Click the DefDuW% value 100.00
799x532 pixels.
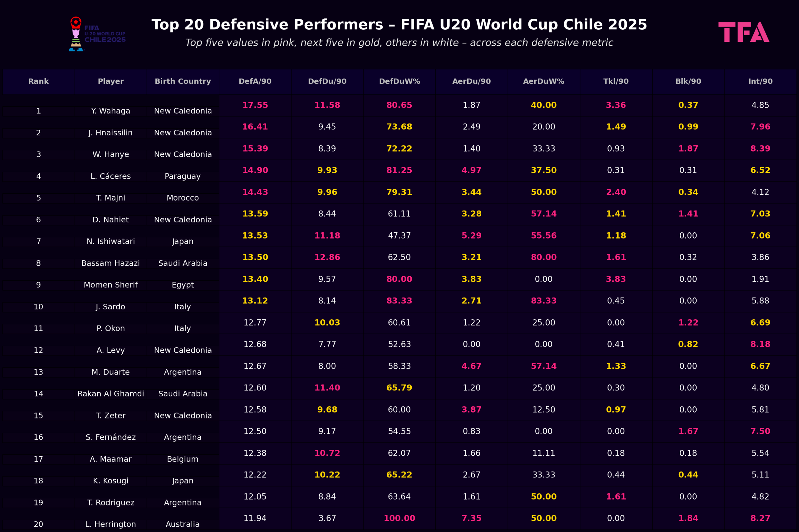tap(399, 518)
